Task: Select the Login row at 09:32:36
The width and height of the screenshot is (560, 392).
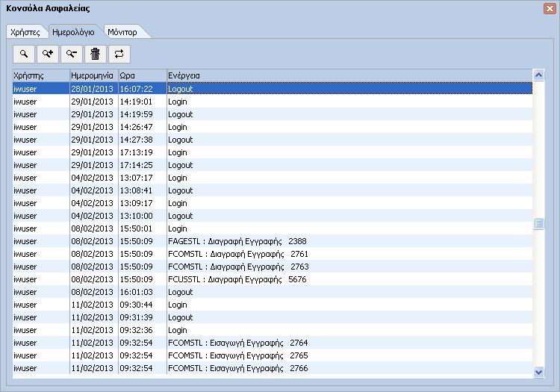Action: coord(273,330)
